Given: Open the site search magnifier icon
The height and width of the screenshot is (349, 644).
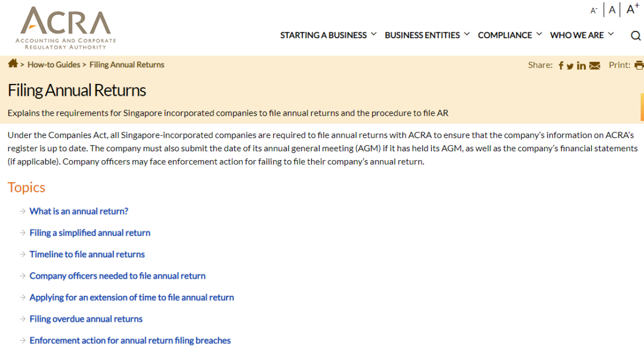Looking at the screenshot, I should coord(636,36).
